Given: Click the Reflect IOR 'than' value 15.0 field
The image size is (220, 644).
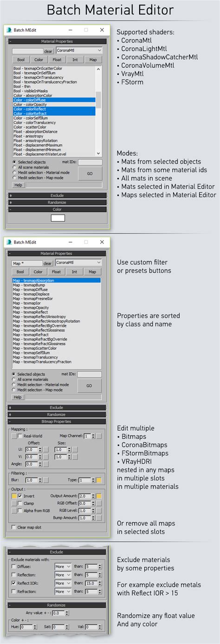Looking at the screenshot, I should point(91,583).
